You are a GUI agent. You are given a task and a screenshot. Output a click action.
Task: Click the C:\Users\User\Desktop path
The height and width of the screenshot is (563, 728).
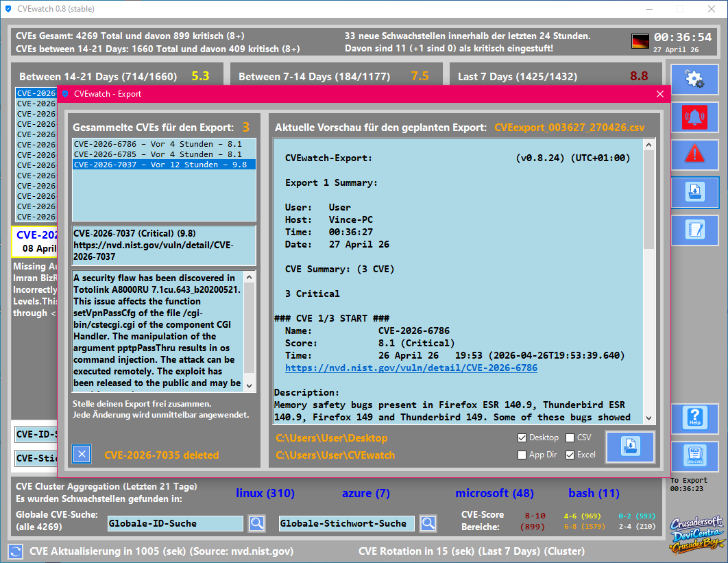click(332, 438)
